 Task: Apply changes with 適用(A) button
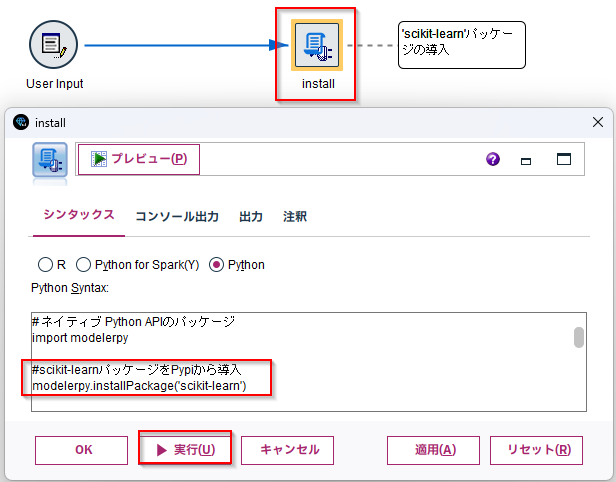pyautogui.click(x=433, y=450)
